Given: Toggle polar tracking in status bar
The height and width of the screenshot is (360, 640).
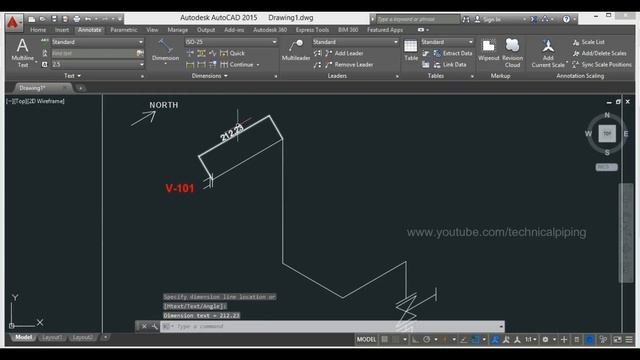Looking at the screenshot, I should coord(427,339).
